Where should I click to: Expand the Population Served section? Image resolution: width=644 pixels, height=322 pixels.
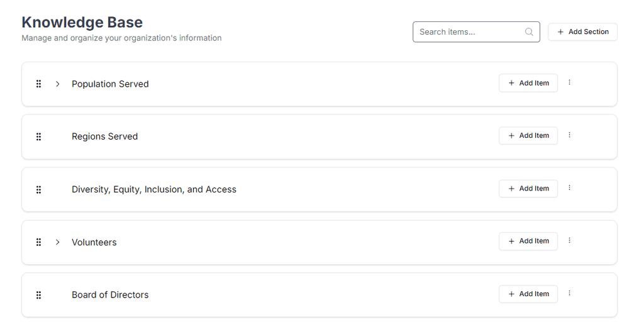click(57, 84)
